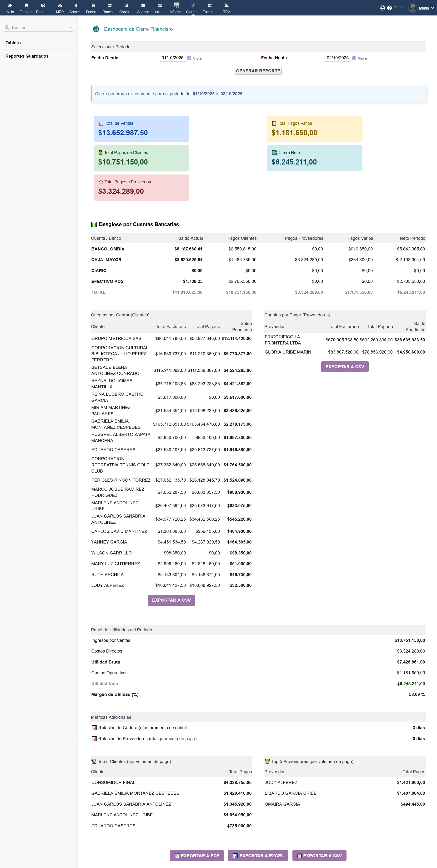The image size is (437, 868).
Task: Open the Tablero sidebar menu item
Action: [x=13, y=43]
